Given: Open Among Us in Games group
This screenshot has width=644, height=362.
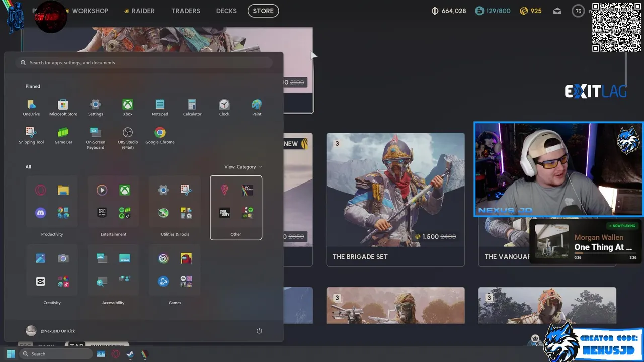Looking at the screenshot, I should click(186, 258).
